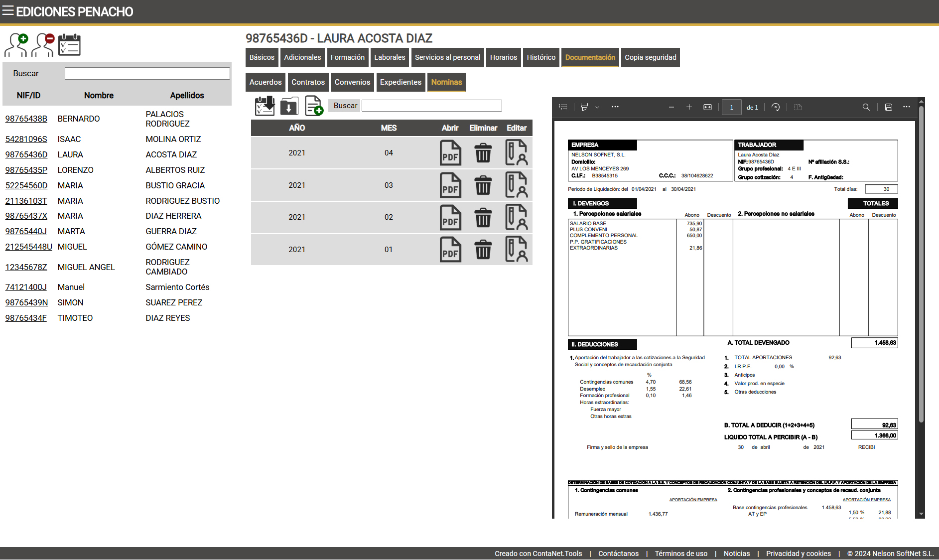
Task: Open PDF for payroll month 02
Action: (450, 217)
